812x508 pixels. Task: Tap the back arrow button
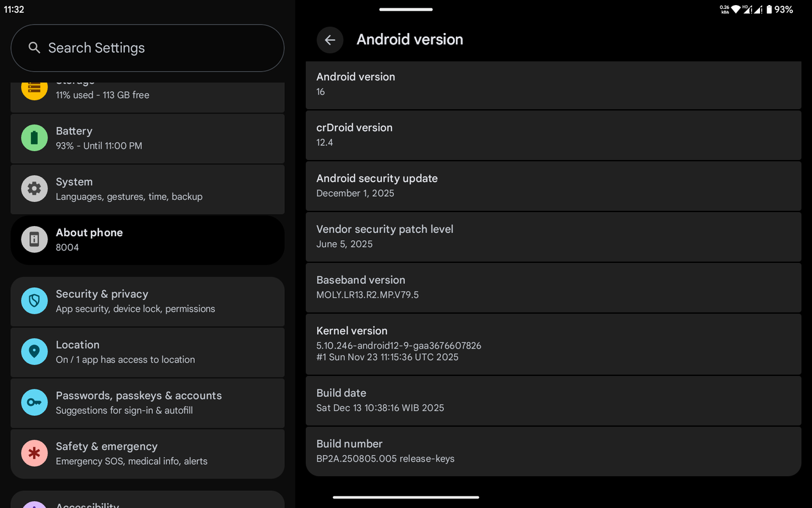tap(330, 40)
